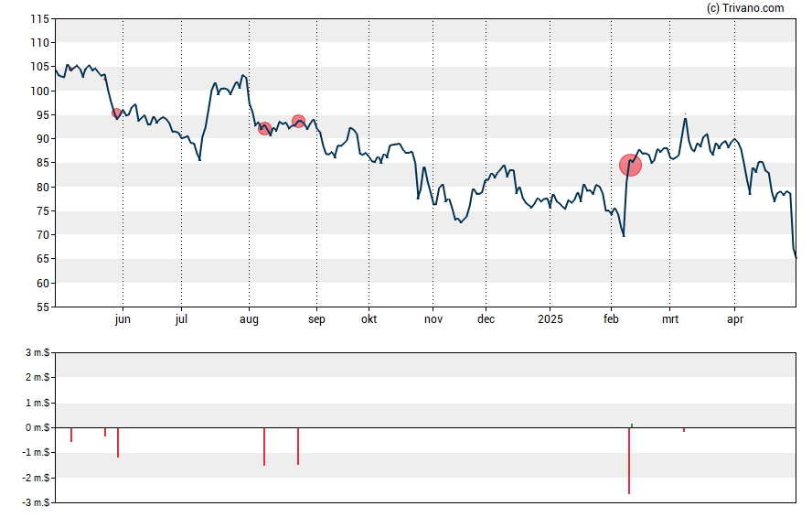Click the '2025' x-axis label

[550, 319]
